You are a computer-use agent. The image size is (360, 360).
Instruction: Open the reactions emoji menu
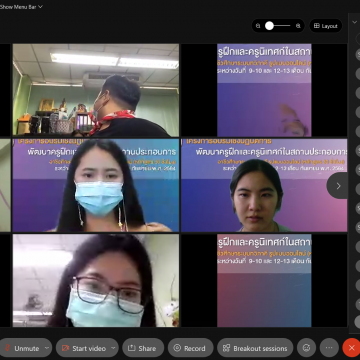[x=306, y=348]
